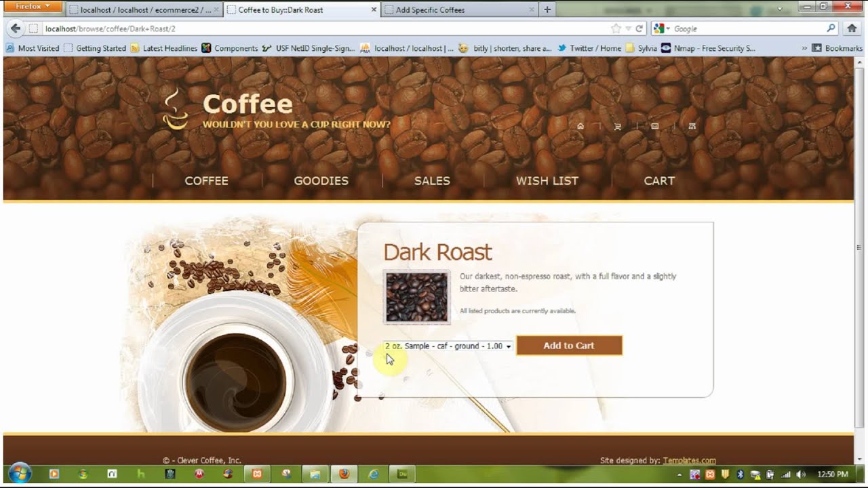Switch to the localhost ecommerce2 tab
Screen dimensions: 868x488
pyautogui.click(x=144, y=9)
